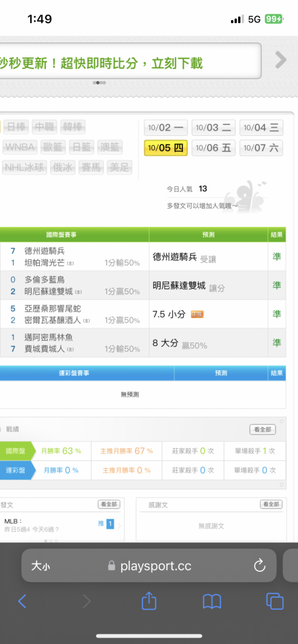
Task: Tap team name 亞歷桑那響尾蛇
Action: click(x=53, y=308)
